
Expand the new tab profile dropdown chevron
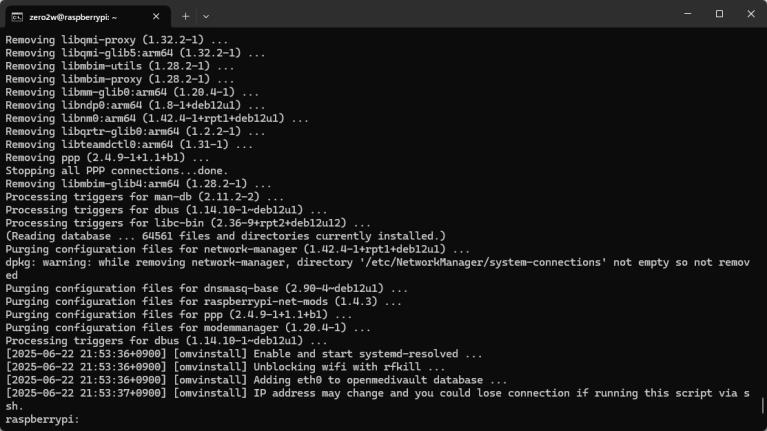[x=206, y=17]
